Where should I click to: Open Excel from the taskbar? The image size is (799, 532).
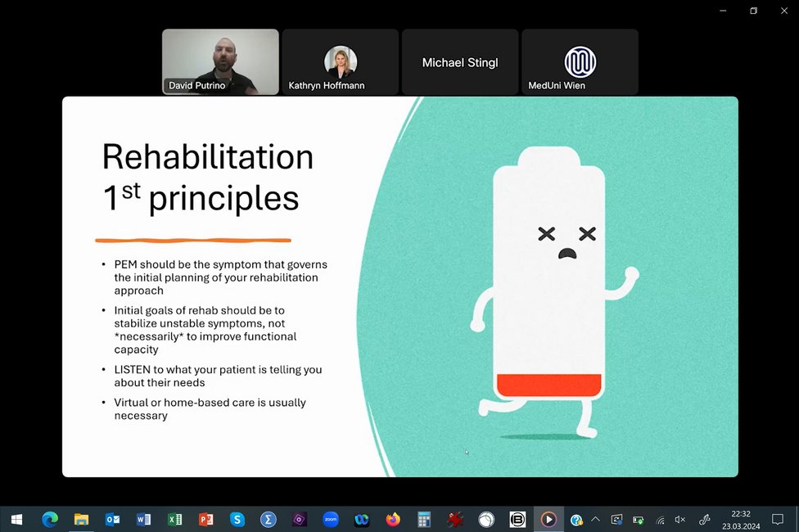tap(174, 519)
